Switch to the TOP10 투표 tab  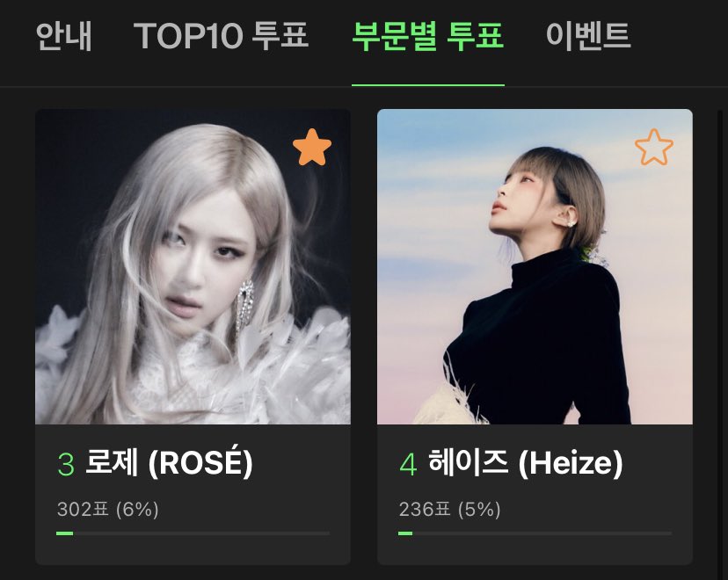[x=221, y=36]
